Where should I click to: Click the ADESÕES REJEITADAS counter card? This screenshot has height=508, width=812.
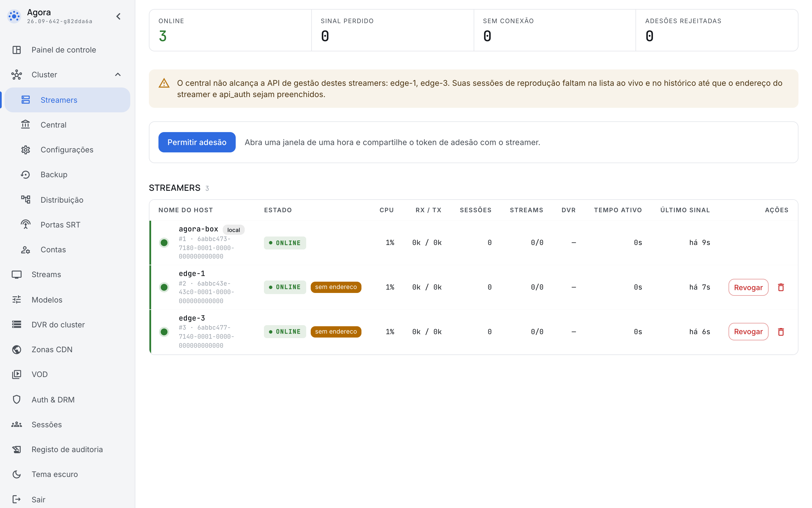(x=717, y=30)
